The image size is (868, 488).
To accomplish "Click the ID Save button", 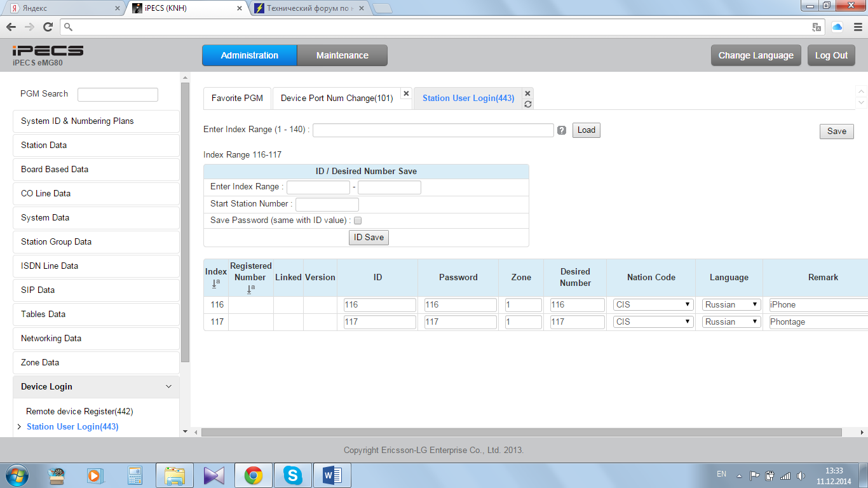I will (369, 237).
